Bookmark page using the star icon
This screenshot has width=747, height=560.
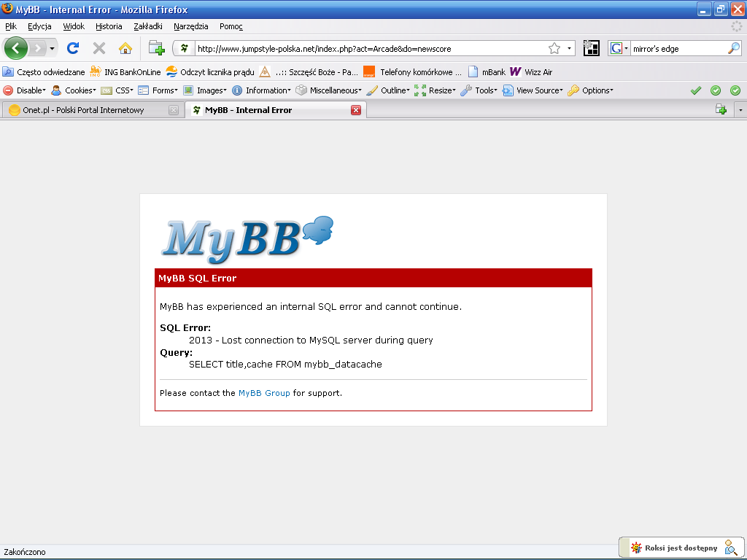(x=554, y=49)
